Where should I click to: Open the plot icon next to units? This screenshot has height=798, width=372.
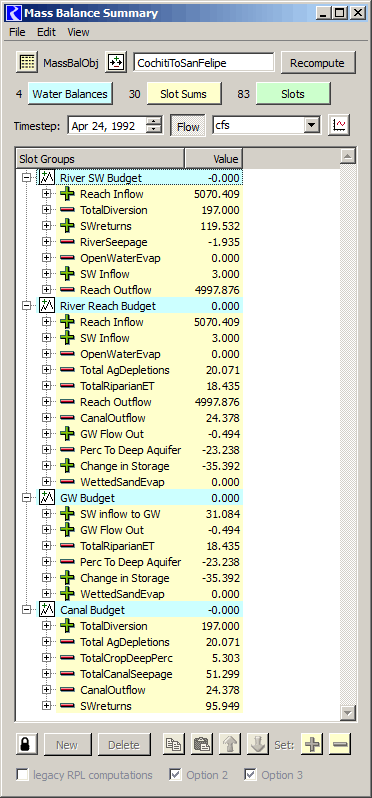pos(339,125)
